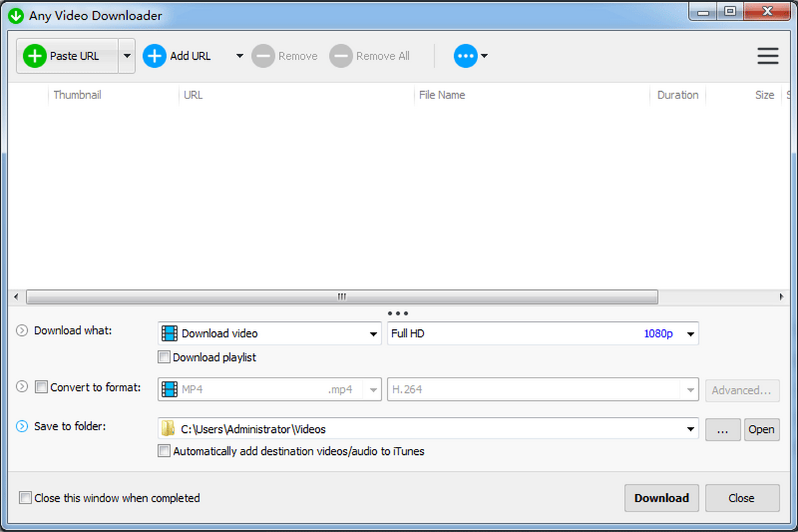The width and height of the screenshot is (798, 532).
Task: Collapse the Download what section arrow
Action: click(22, 331)
